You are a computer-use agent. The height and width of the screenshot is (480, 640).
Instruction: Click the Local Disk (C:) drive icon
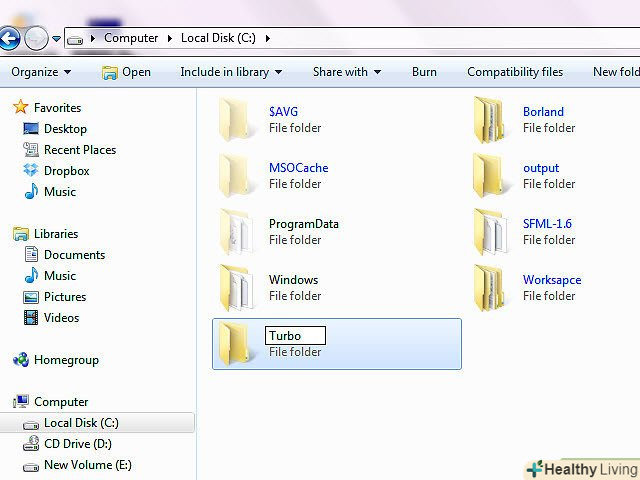tap(31, 425)
